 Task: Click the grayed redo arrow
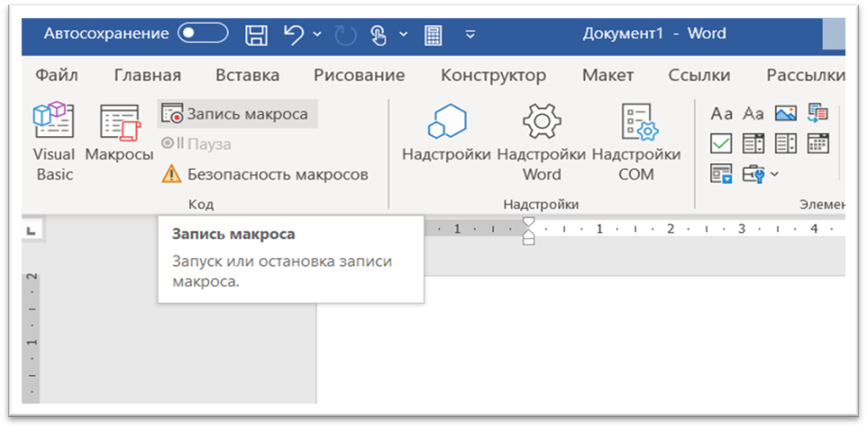tap(345, 35)
